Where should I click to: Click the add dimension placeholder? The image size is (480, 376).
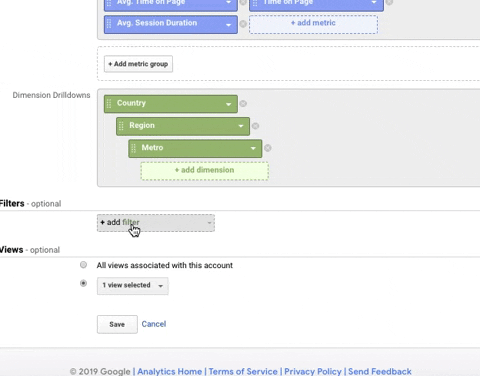[x=204, y=171]
